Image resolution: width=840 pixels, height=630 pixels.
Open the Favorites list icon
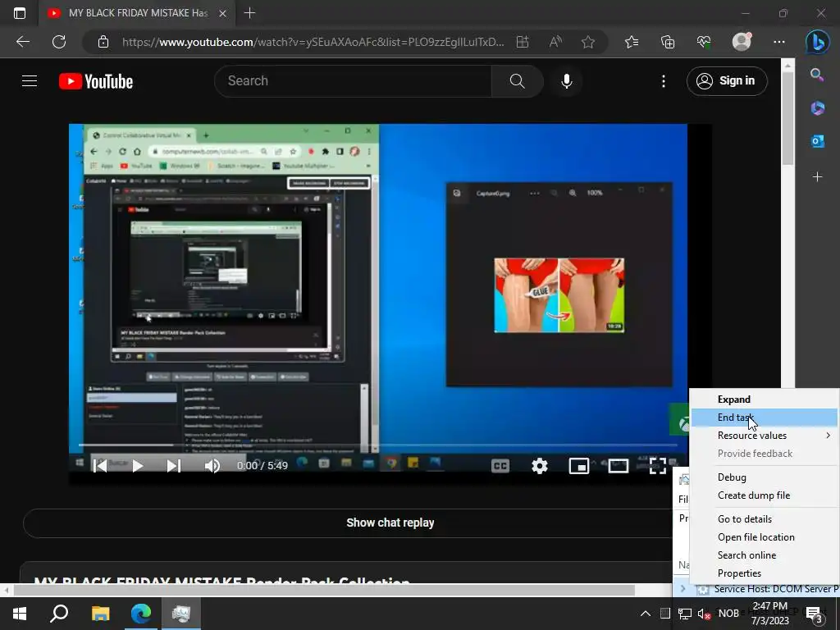[632, 42]
